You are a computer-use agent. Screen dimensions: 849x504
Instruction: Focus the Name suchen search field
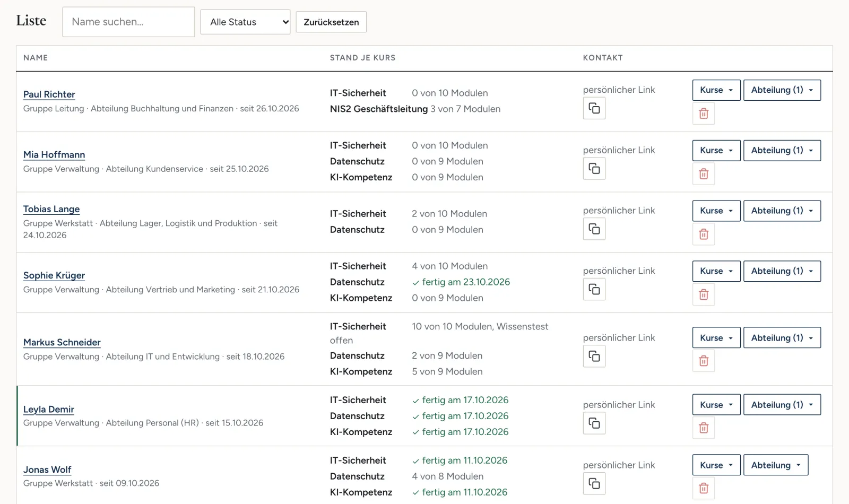click(x=128, y=22)
